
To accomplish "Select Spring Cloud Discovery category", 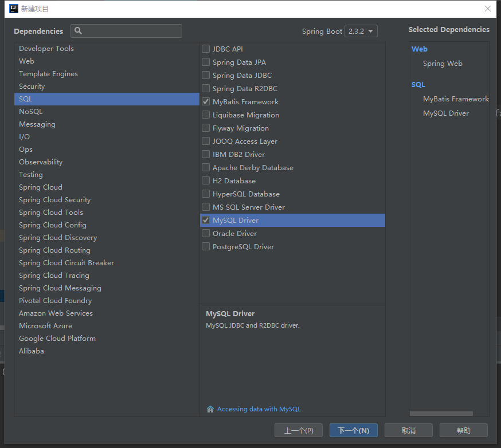I will point(107,238).
